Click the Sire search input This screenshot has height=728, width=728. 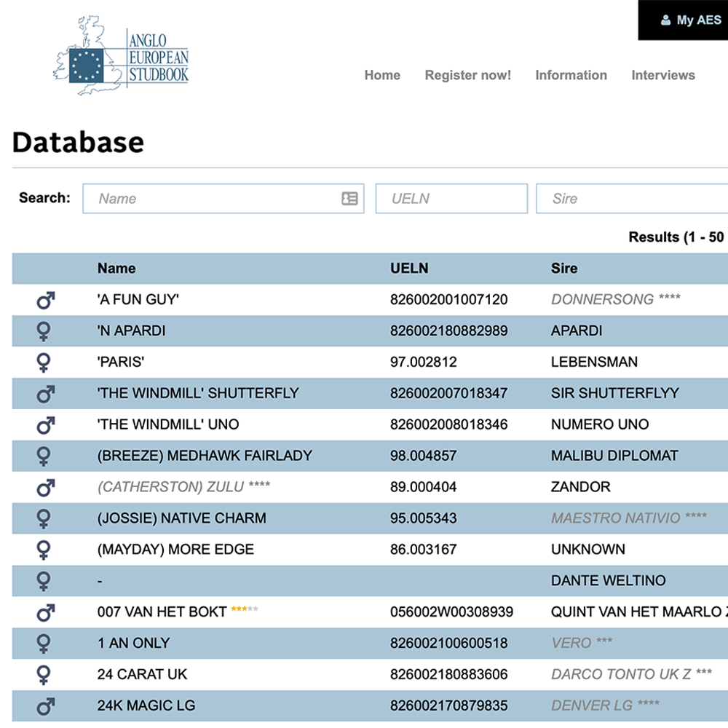point(633,199)
